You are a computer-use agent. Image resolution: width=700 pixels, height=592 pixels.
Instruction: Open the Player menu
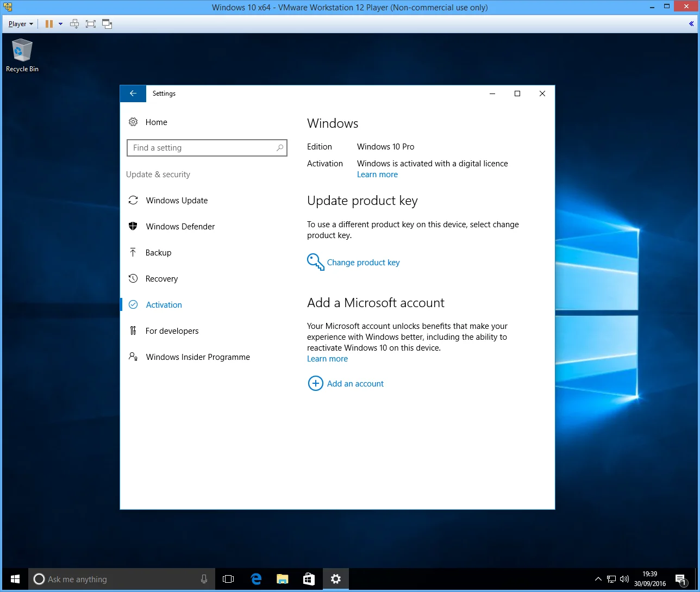[x=21, y=24]
